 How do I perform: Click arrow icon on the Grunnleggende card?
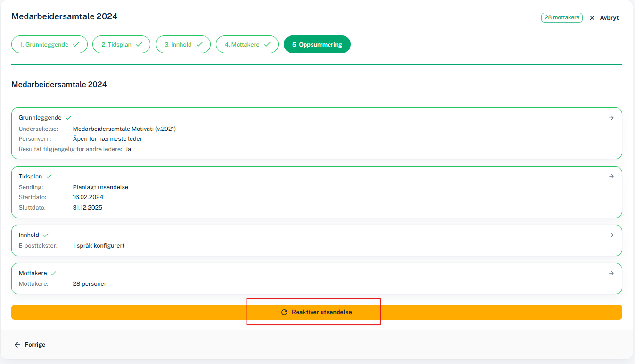coord(611,118)
